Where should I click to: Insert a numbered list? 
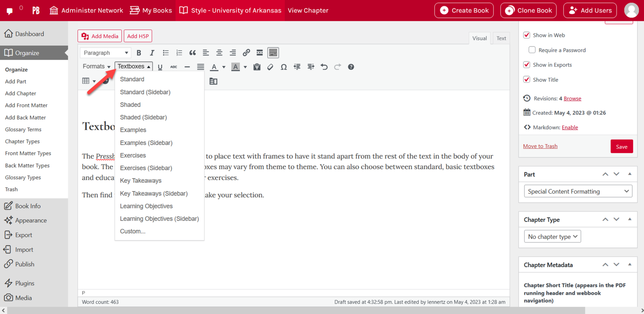pyautogui.click(x=179, y=52)
